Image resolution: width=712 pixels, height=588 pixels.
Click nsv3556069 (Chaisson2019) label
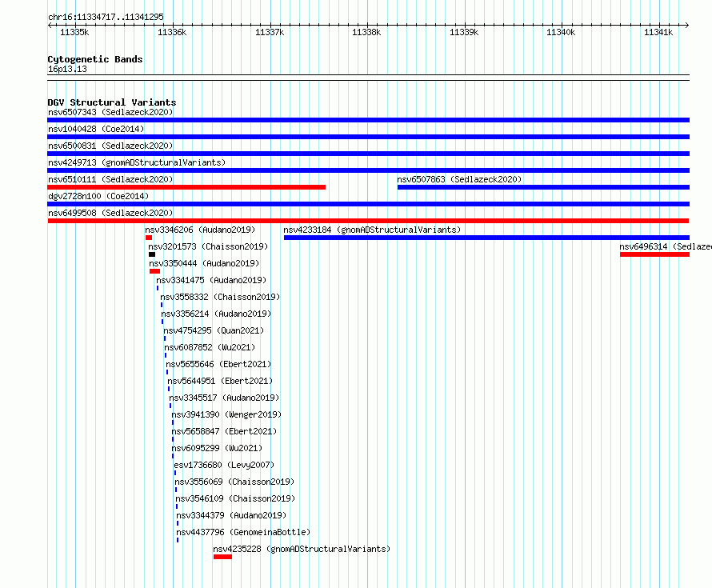[234, 482]
